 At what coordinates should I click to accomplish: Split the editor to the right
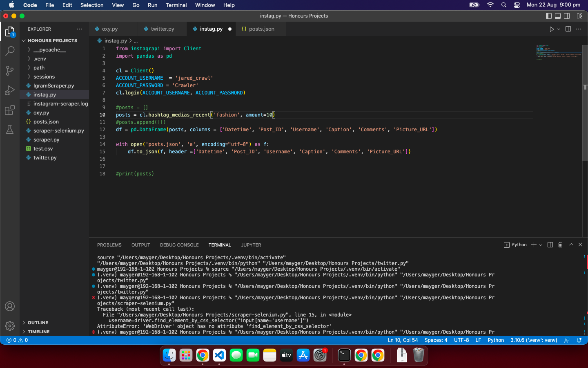[x=568, y=29]
